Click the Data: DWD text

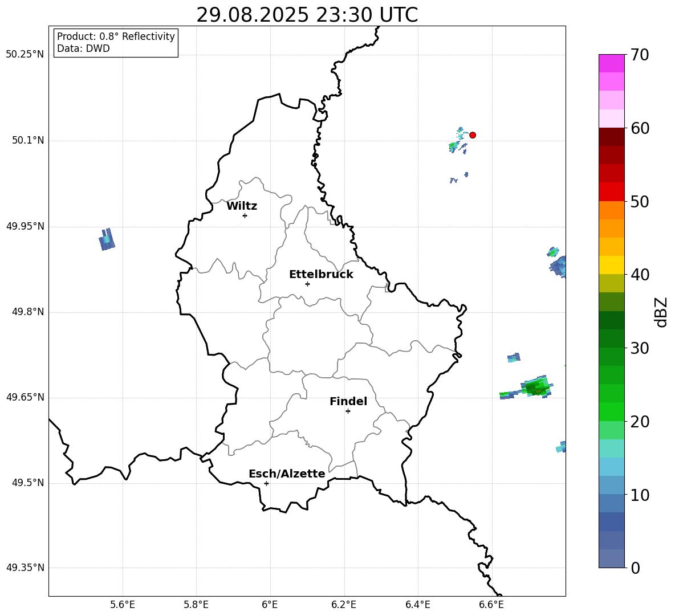coord(83,48)
